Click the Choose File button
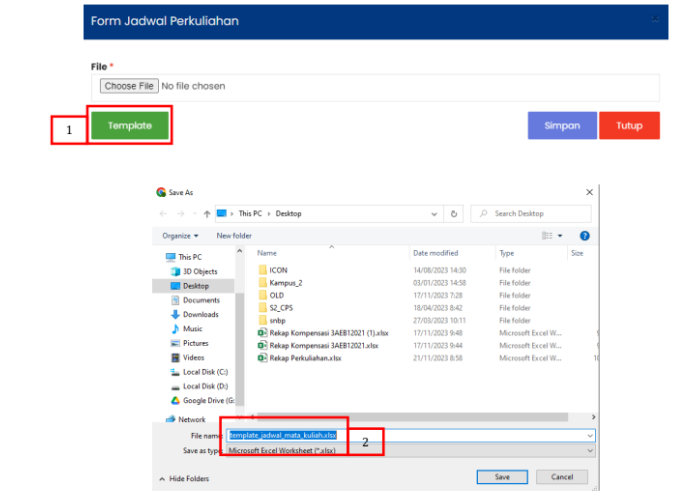The height and width of the screenshot is (503, 694). click(128, 86)
